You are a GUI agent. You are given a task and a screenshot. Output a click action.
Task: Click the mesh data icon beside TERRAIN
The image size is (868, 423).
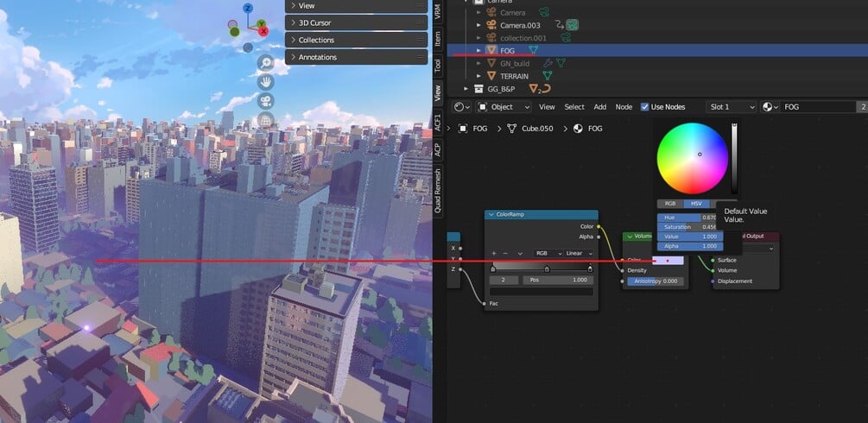click(x=548, y=76)
